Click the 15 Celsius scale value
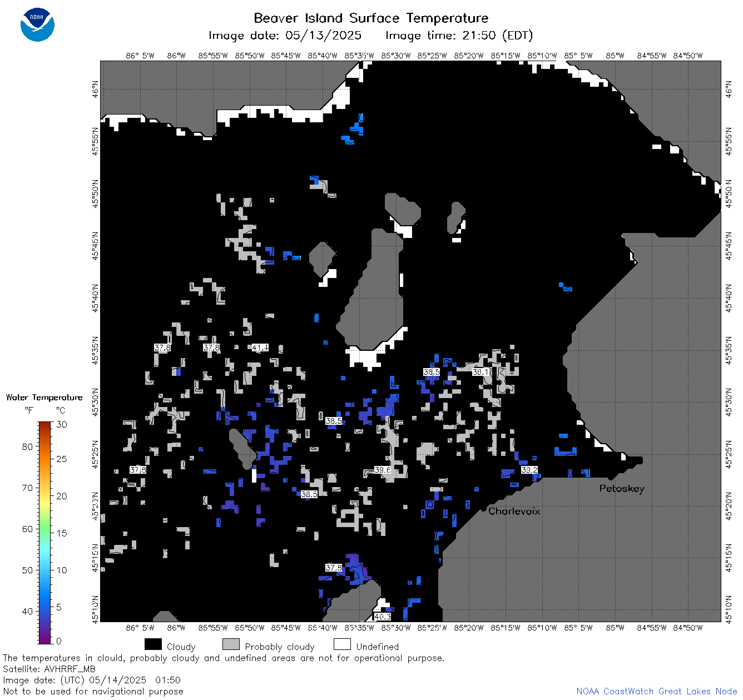This screenshot has width=743, height=700. click(61, 533)
